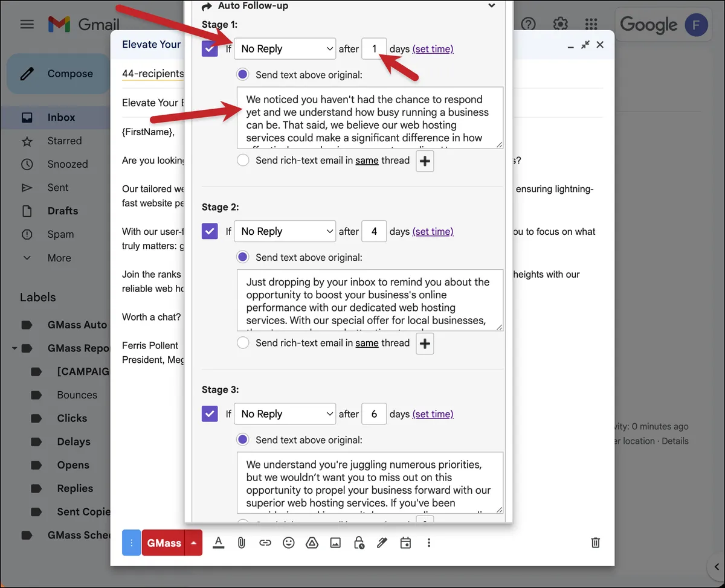Click the Stage 2 days input field
This screenshot has width=725, height=588.
pos(375,231)
